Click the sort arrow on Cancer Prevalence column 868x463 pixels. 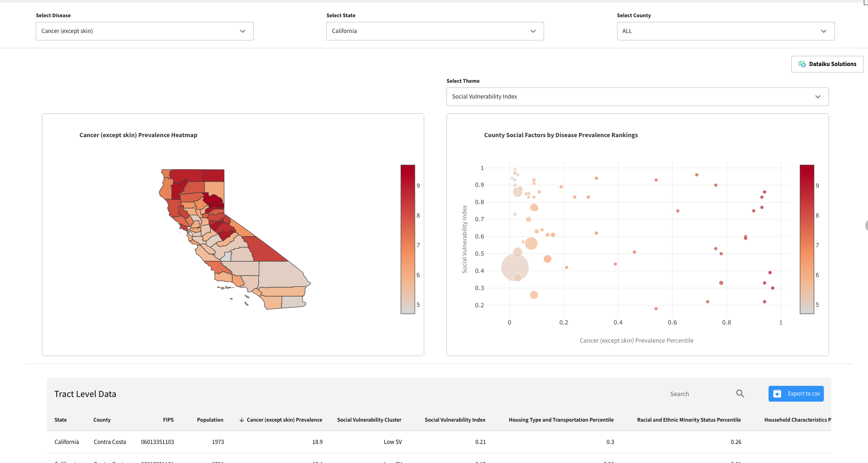tap(241, 419)
